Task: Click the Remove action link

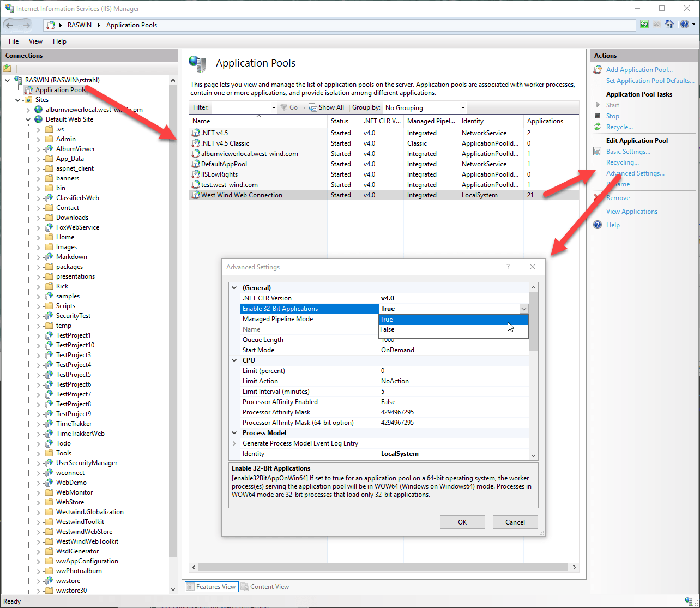Action: (x=618, y=198)
